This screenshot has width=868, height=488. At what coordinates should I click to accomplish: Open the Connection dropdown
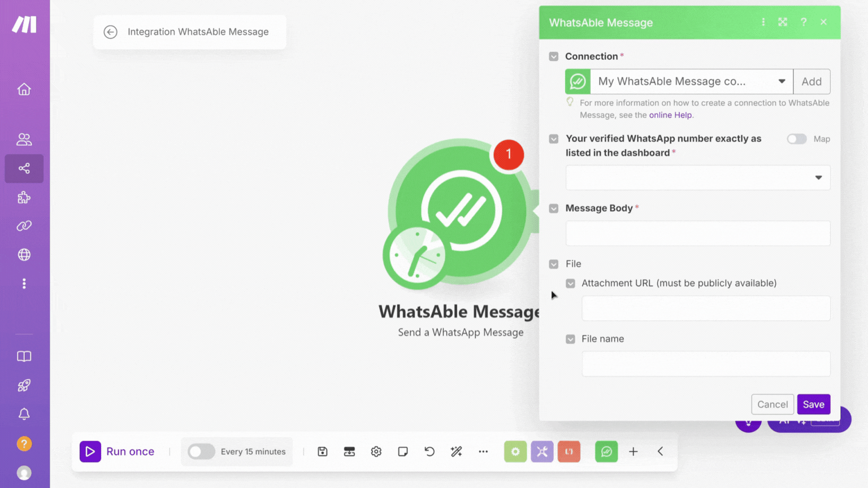[x=692, y=81]
